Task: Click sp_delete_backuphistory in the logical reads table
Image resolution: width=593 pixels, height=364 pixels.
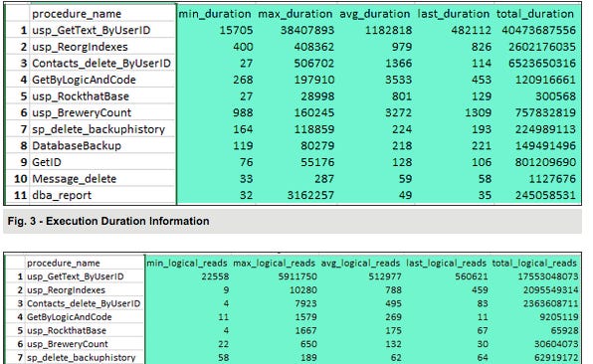Action: [x=81, y=358]
